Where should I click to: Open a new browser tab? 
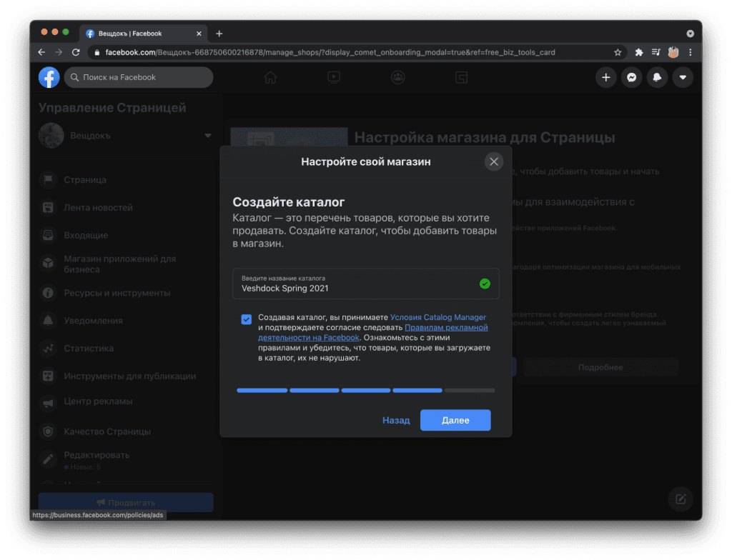pos(219,34)
